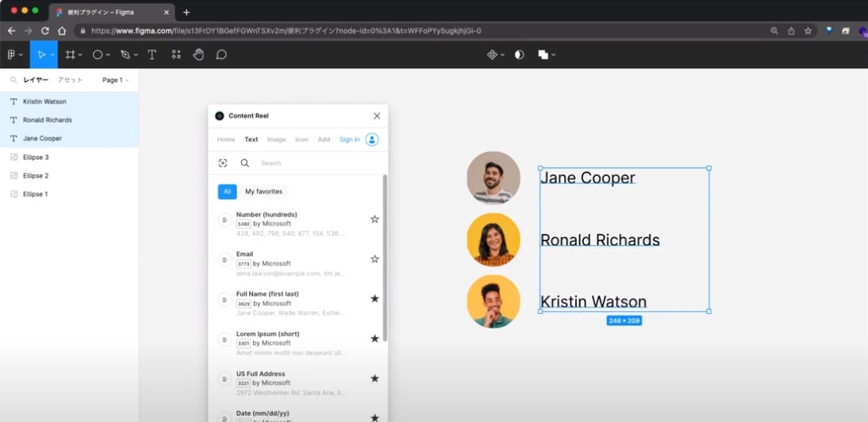Expand the Pen tool dropdown arrow
868x422 pixels.
click(135, 55)
